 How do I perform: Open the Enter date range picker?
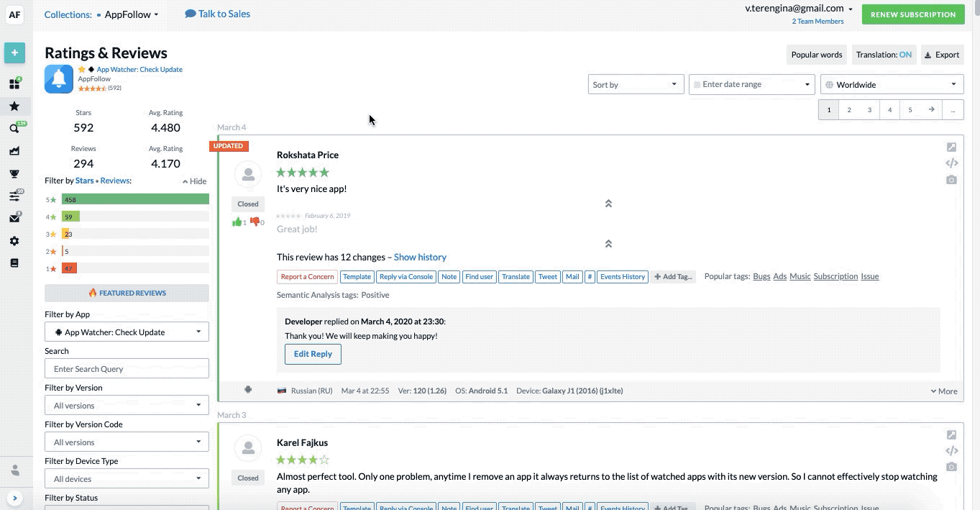751,84
